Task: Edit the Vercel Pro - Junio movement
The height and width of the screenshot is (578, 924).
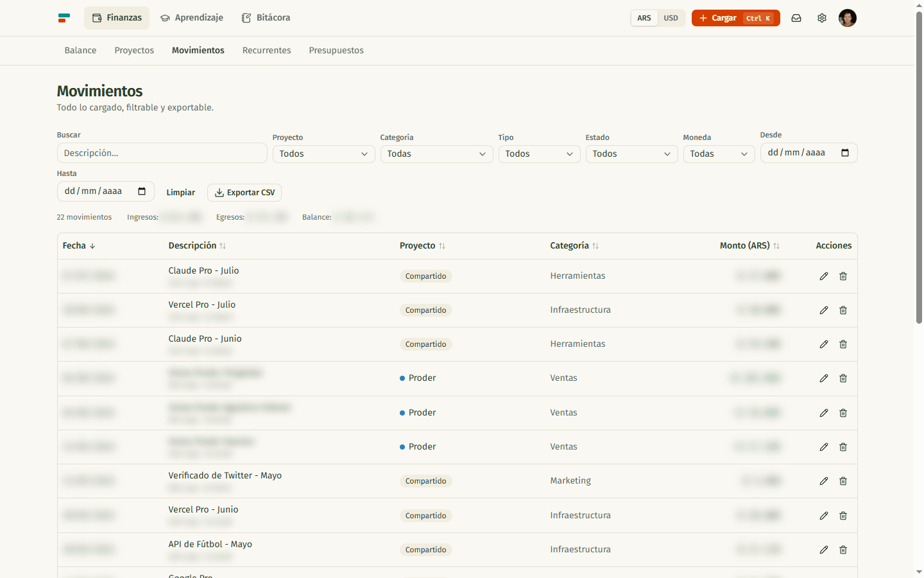Action: 824,516
